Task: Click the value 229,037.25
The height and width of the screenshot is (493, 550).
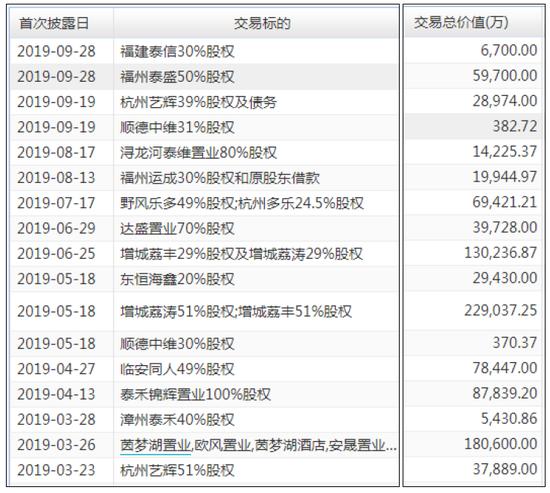Action: pos(501,310)
